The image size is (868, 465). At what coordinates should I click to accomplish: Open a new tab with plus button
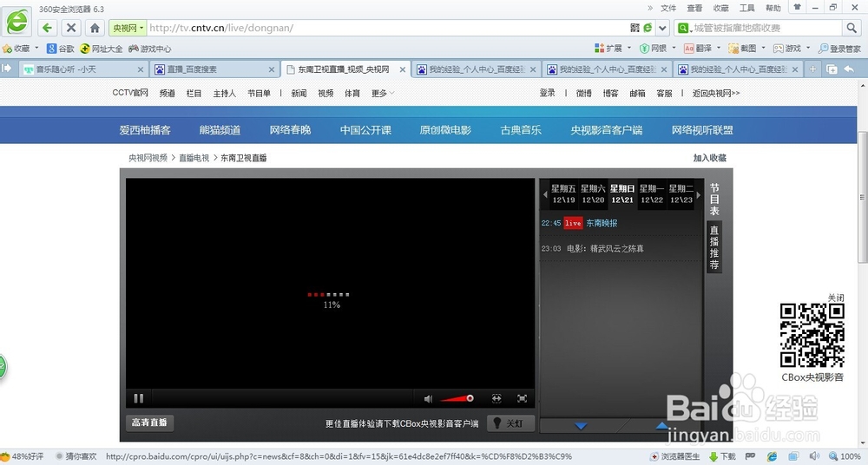812,69
